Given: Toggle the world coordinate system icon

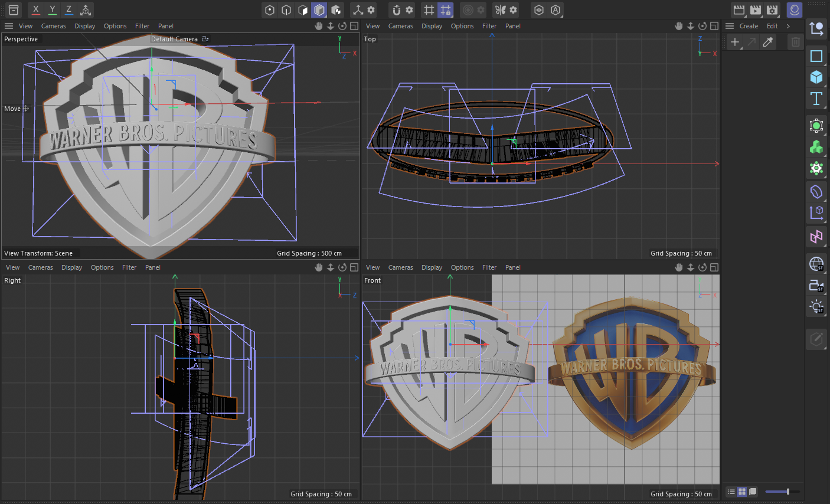Looking at the screenshot, I should (86, 9).
